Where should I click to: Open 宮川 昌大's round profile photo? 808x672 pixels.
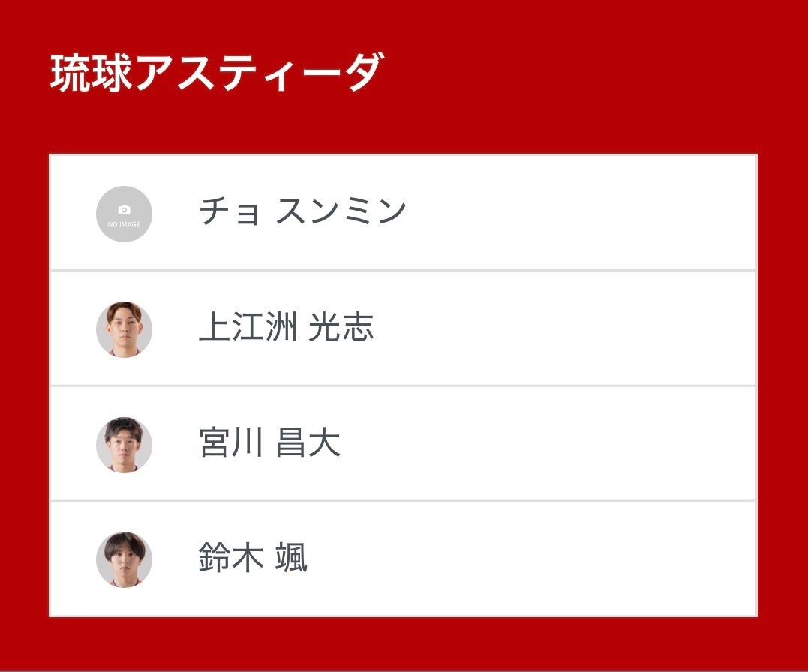pos(124,445)
